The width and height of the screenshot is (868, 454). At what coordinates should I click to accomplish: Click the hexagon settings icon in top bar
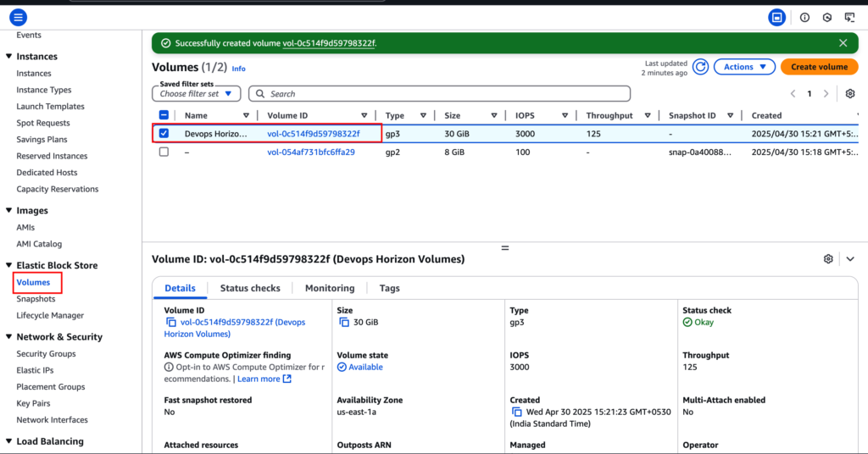[x=827, y=18]
